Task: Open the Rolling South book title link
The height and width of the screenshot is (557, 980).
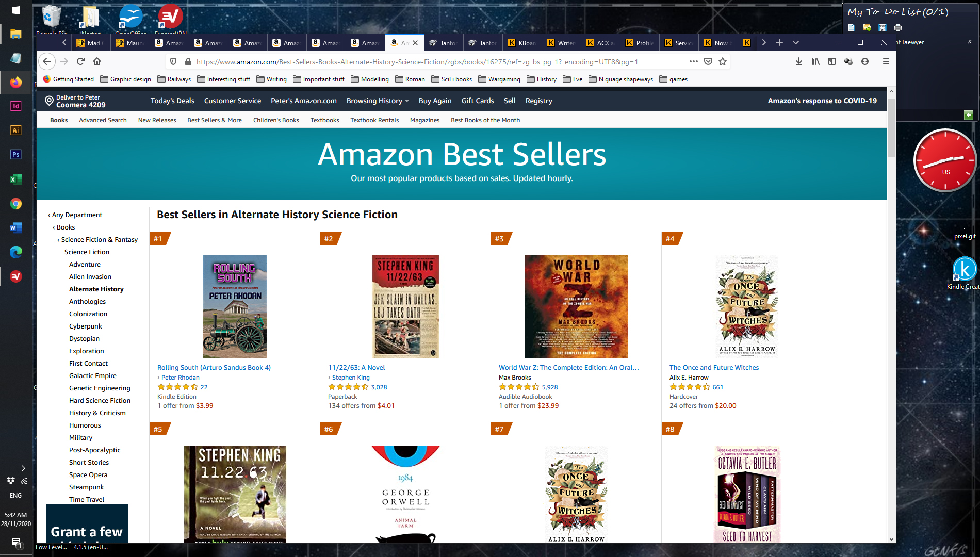Action: [214, 367]
